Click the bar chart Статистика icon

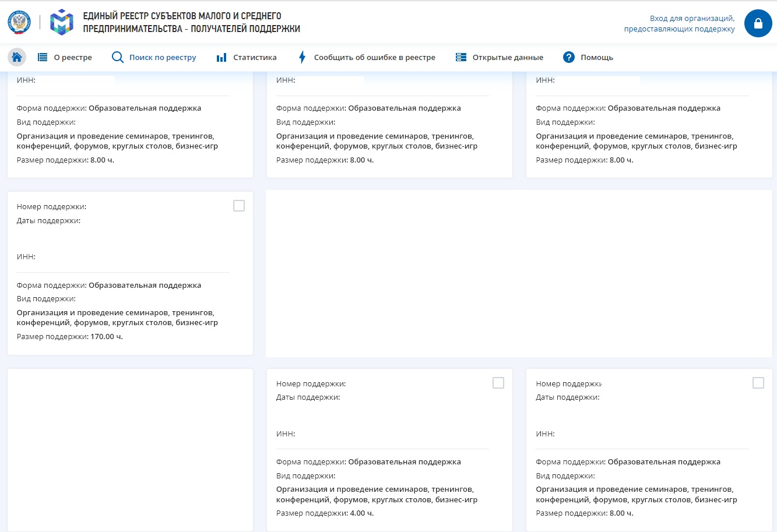coord(222,57)
